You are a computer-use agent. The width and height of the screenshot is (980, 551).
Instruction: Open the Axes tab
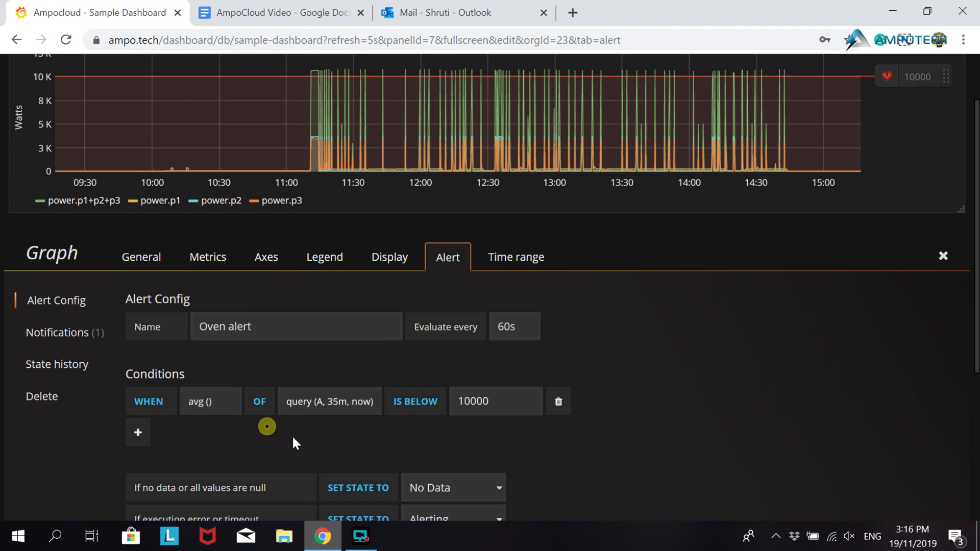click(x=266, y=257)
